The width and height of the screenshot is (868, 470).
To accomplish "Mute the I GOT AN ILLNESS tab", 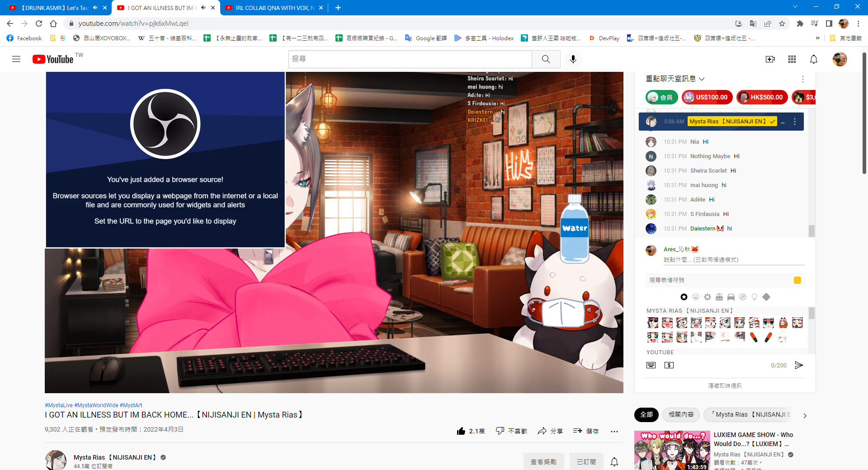I will 203,8.
